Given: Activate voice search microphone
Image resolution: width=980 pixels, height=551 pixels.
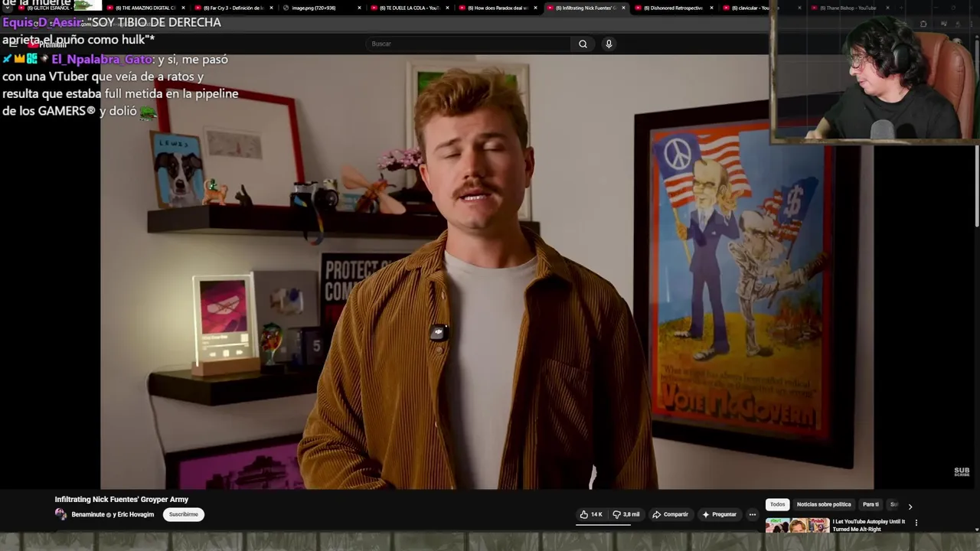Looking at the screenshot, I should click(609, 44).
